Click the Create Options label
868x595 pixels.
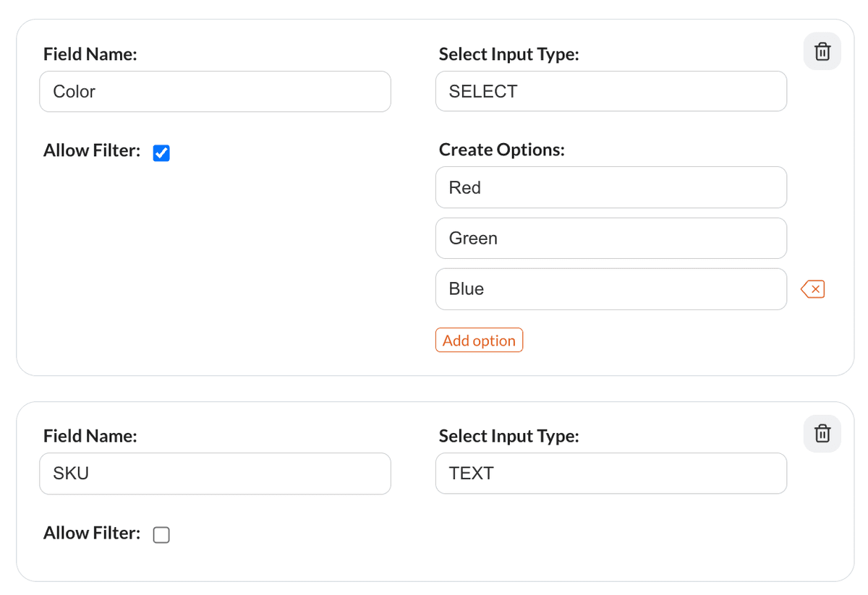pyautogui.click(x=501, y=150)
